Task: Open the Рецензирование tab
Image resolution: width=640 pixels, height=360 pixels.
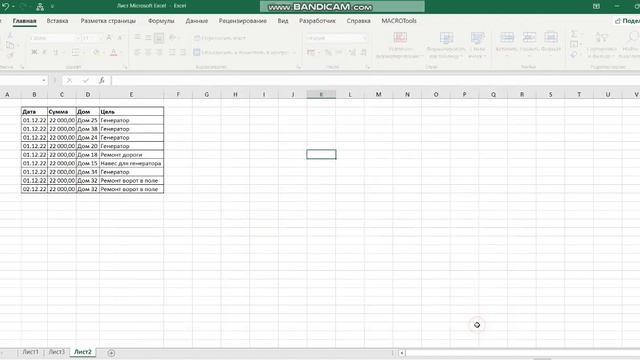Action: pyautogui.click(x=242, y=21)
